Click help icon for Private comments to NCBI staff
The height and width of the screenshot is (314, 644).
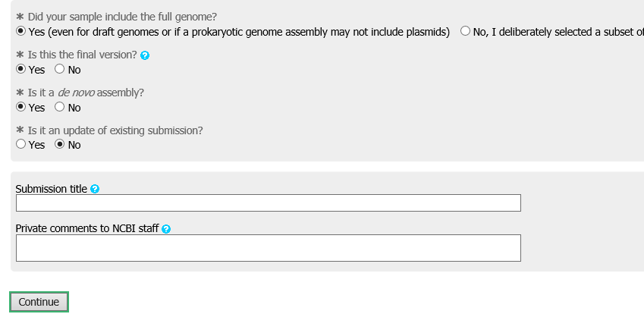click(166, 229)
